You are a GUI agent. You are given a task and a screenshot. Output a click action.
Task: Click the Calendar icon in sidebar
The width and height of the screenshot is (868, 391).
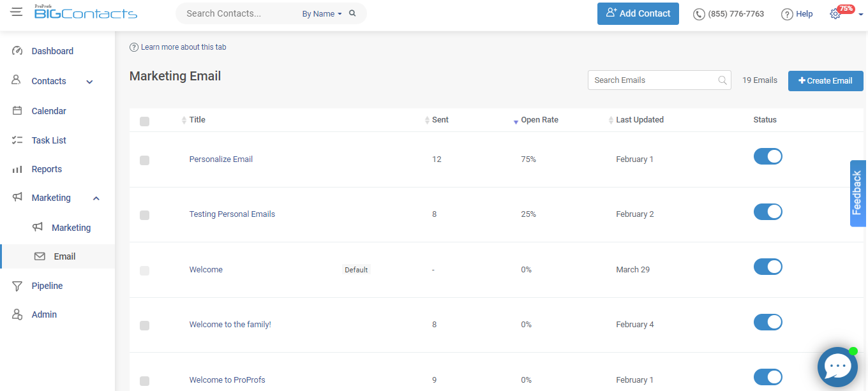[18, 110]
